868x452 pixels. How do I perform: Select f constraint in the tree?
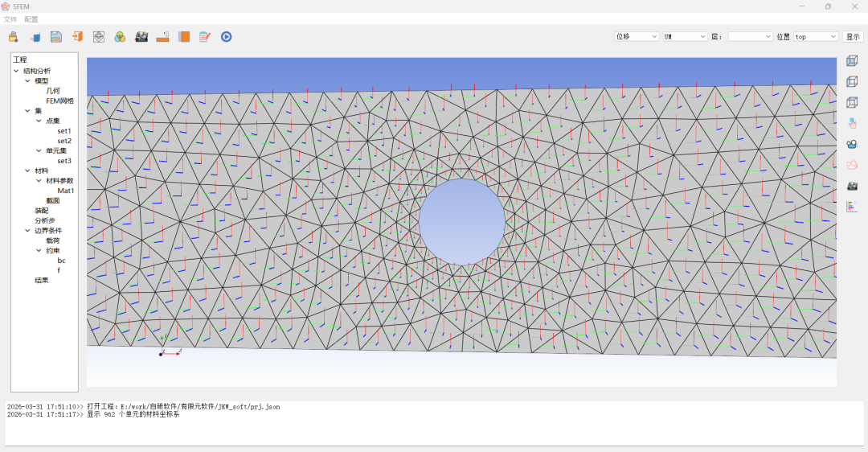(59, 270)
